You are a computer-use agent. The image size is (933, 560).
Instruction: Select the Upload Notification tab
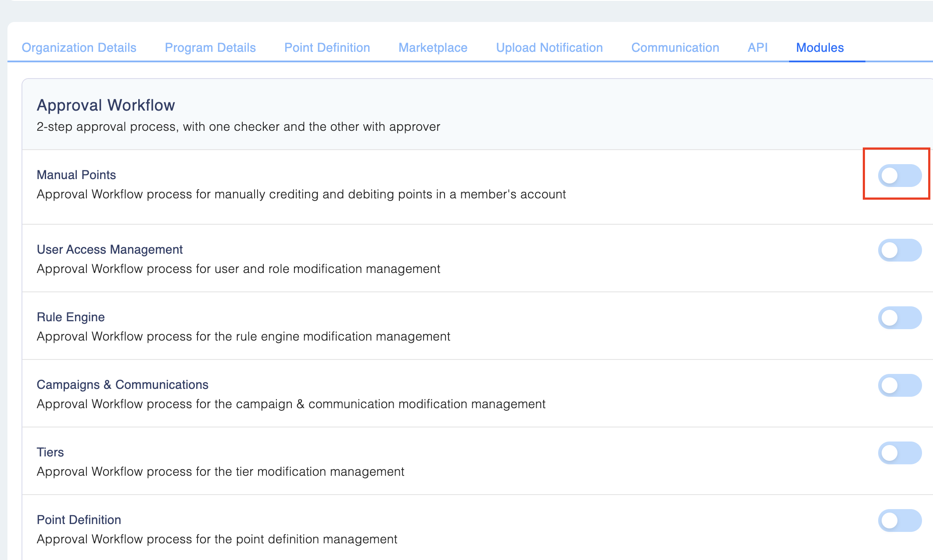click(549, 47)
